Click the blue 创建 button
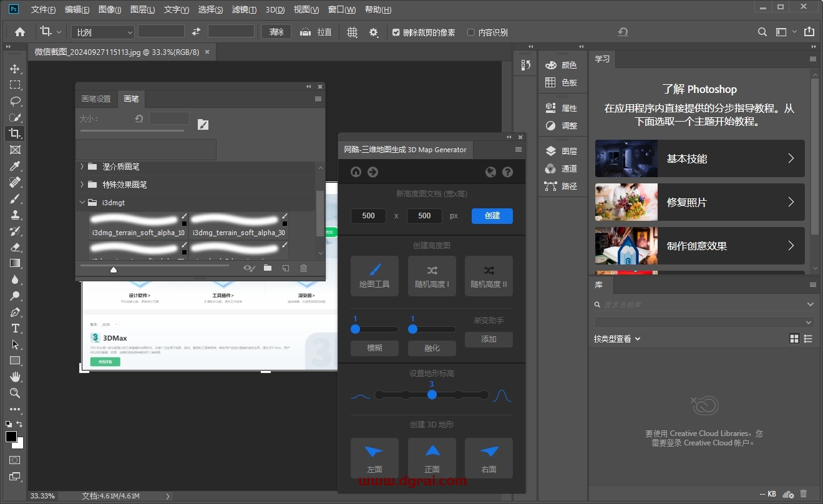Screen dimensions: 823x504 (492, 216)
